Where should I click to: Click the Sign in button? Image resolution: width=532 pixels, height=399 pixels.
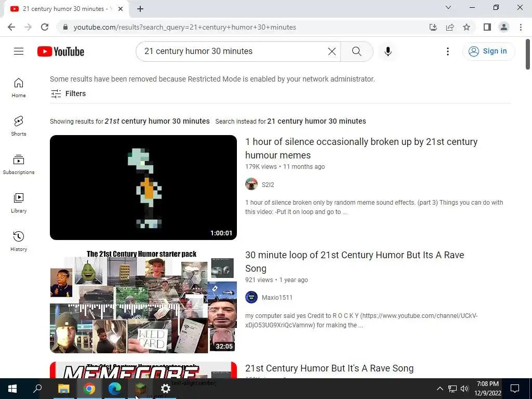click(488, 51)
